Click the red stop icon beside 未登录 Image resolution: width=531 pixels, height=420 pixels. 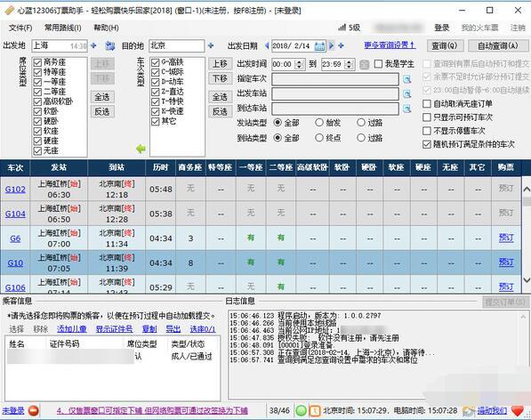34,411
